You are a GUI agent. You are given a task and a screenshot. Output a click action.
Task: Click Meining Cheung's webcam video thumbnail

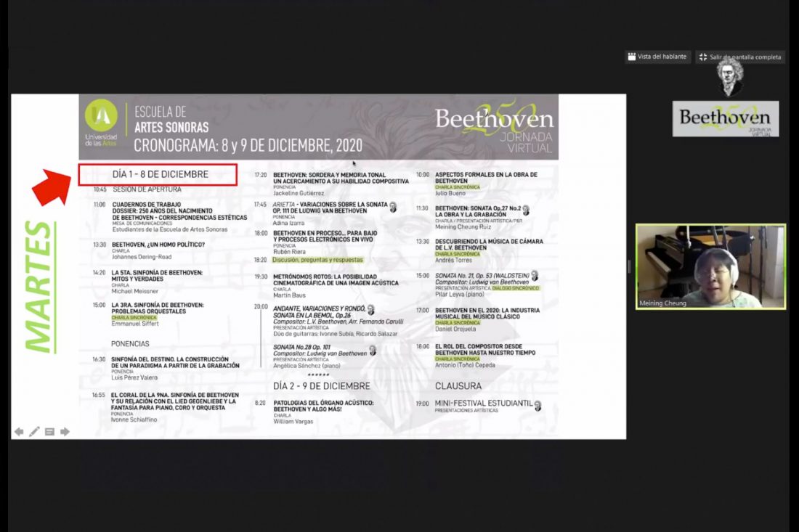coord(712,266)
